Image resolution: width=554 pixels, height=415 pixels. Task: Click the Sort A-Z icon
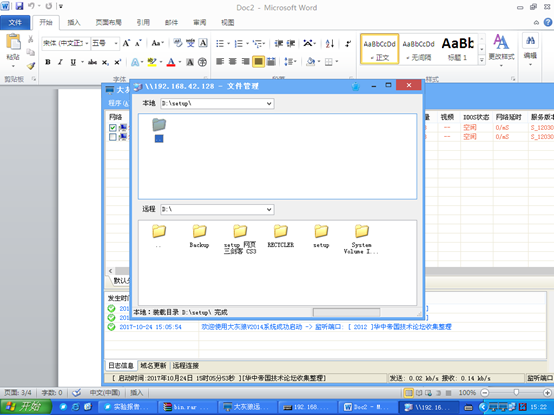click(x=330, y=43)
